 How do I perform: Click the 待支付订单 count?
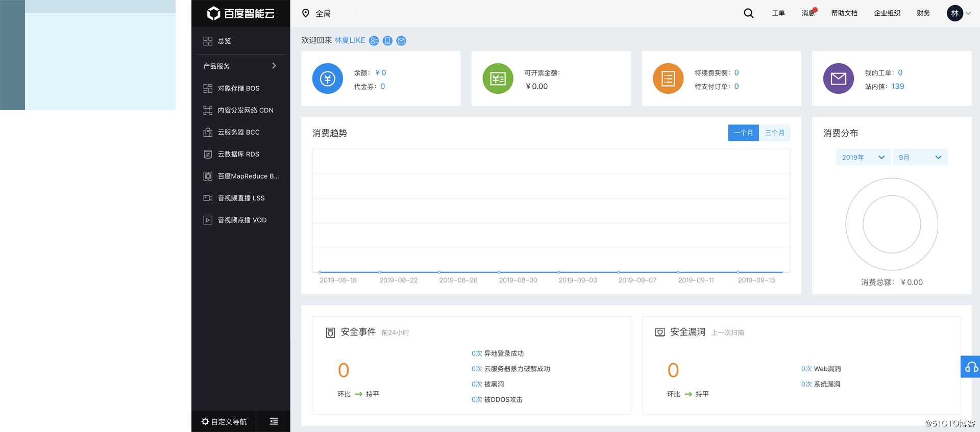point(737,86)
